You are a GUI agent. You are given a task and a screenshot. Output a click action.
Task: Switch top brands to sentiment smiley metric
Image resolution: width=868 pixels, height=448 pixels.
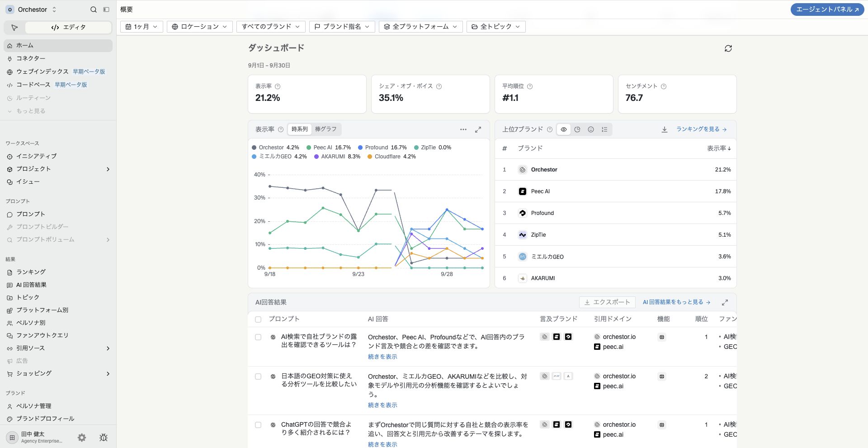[591, 129]
